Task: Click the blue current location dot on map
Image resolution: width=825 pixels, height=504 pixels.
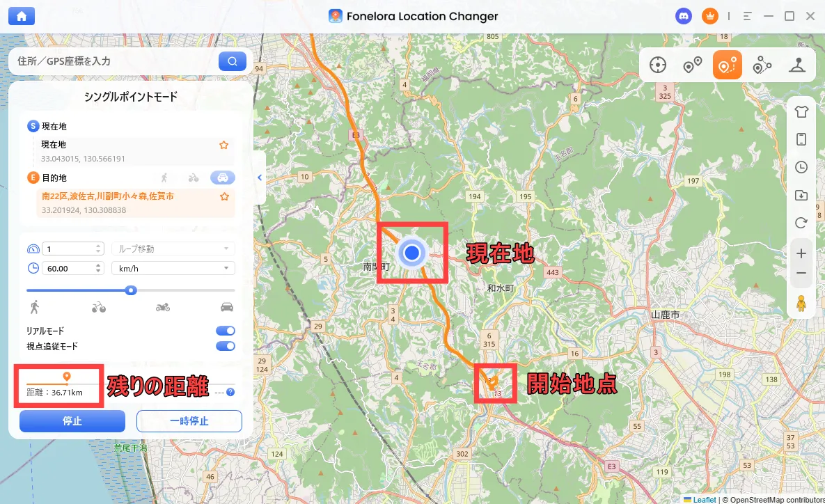Action: 412,253
